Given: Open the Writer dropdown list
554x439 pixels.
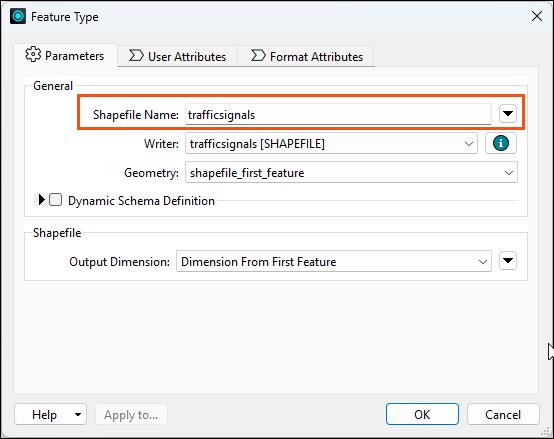Looking at the screenshot, I should coord(331,144).
